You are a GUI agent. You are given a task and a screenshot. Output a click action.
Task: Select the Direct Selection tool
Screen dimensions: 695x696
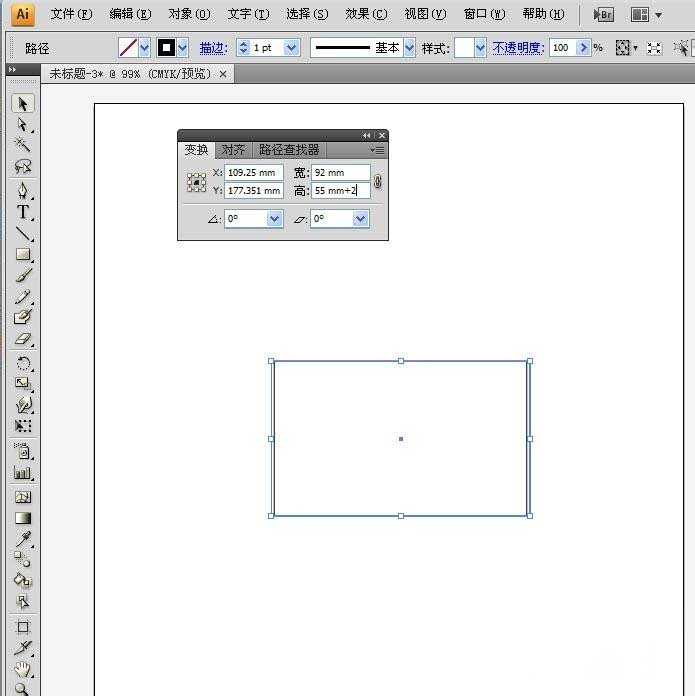coord(23,125)
